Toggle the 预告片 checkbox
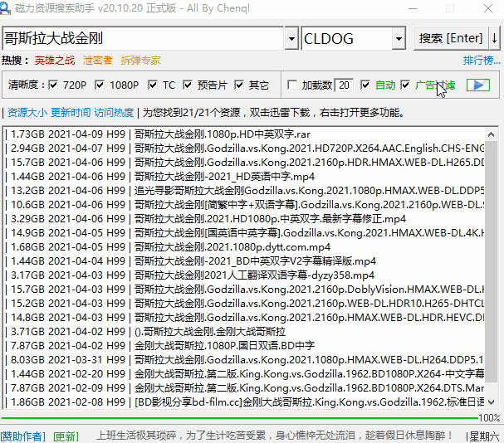Screen dimensions: 504x443 click(x=188, y=85)
